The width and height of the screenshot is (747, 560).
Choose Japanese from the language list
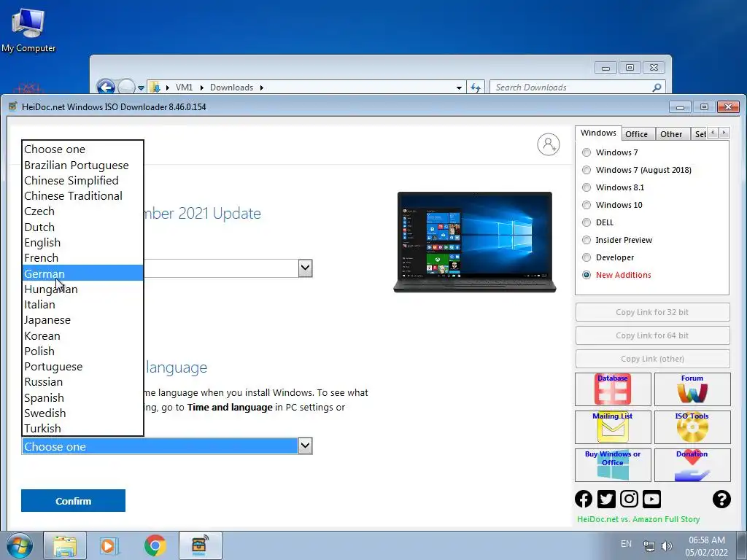(x=83, y=320)
